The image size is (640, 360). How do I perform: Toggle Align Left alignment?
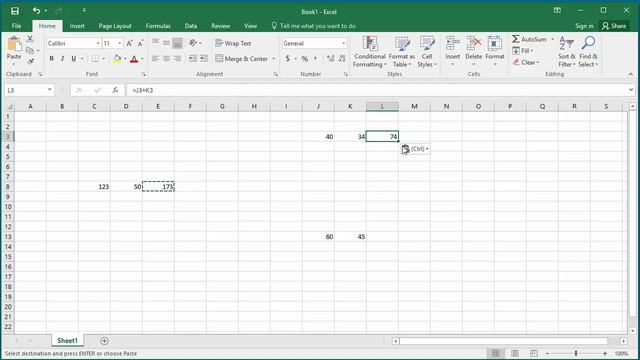(156, 59)
